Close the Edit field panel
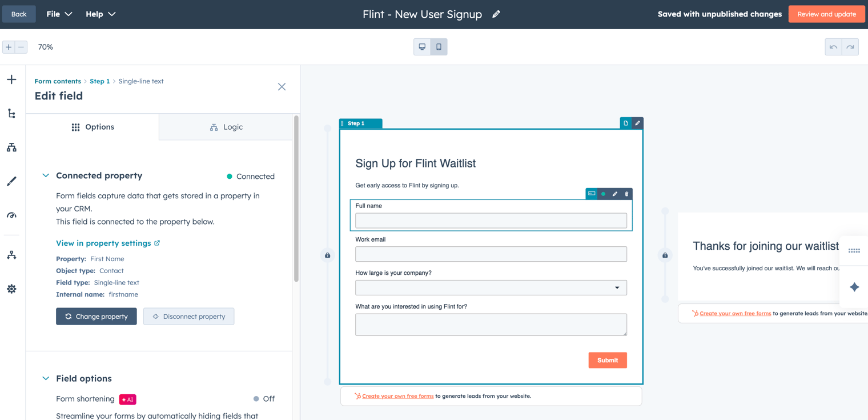The width and height of the screenshot is (868, 420). click(282, 87)
